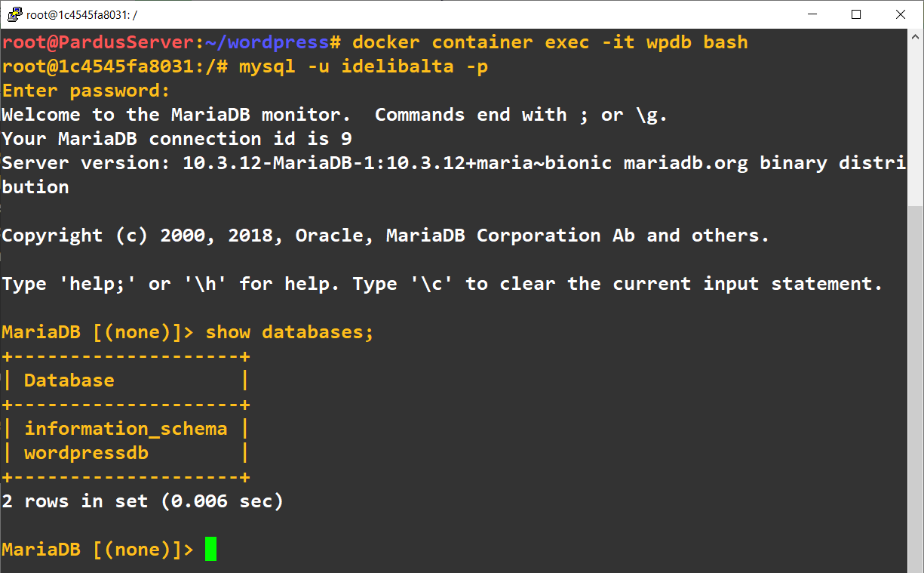Click the window title text root@1c4545fa8031
The image size is (924, 573).
pos(81,14)
